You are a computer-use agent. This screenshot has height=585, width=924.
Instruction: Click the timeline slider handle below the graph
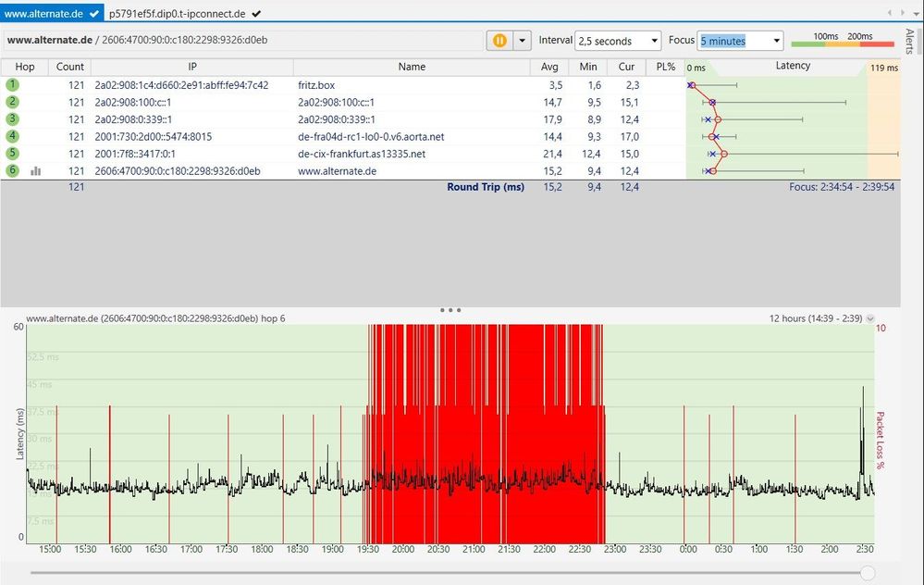(x=867, y=573)
